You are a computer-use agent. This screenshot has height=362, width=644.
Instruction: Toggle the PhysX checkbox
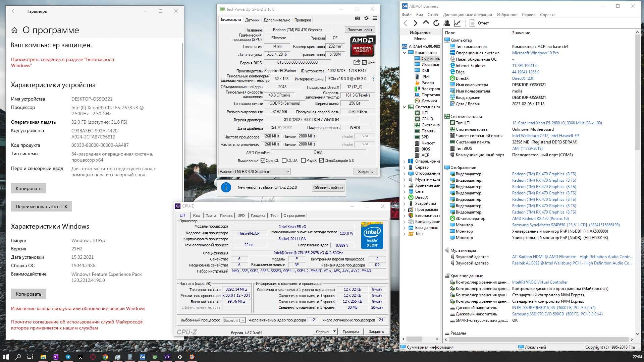304,161
